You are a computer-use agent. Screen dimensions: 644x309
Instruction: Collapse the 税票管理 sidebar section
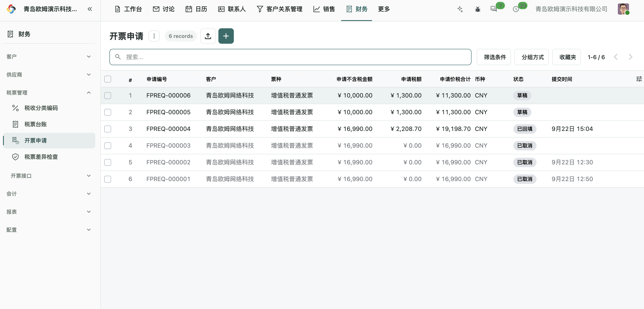(x=49, y=93)
